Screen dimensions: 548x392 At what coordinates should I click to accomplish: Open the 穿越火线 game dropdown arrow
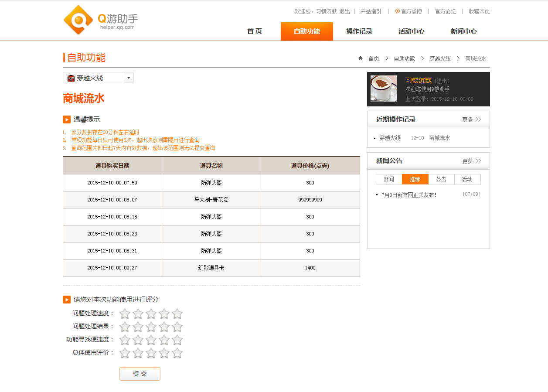tap(128, 78)
